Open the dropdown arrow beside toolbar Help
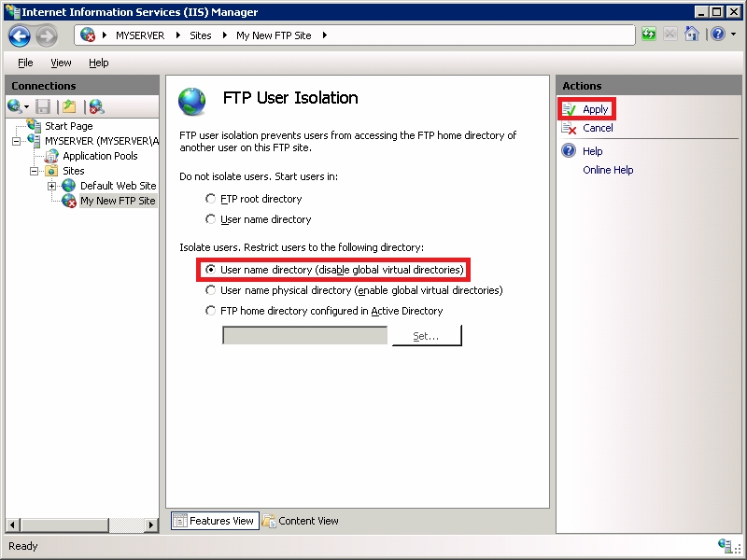 [x=733, y=35]
